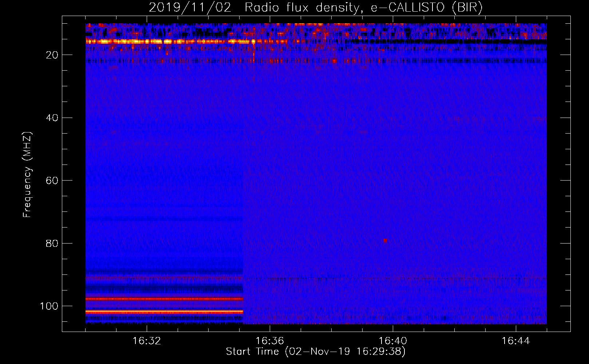The image size is (589, 364).
Task: Click the 16:44 time tick label
Action: pos(516,341)
